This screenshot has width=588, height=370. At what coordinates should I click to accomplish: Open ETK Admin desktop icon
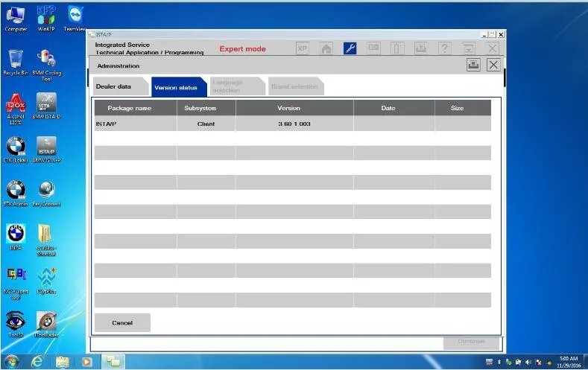(x=16, y=194)
